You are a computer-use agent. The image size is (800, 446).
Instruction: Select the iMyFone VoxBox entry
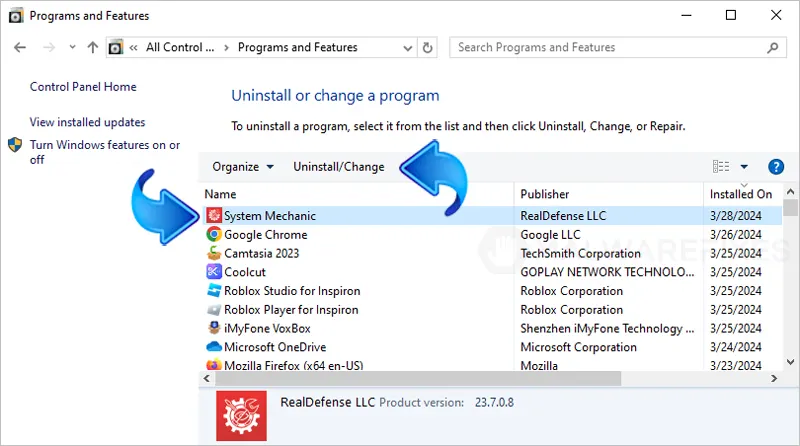pos(267,328)
